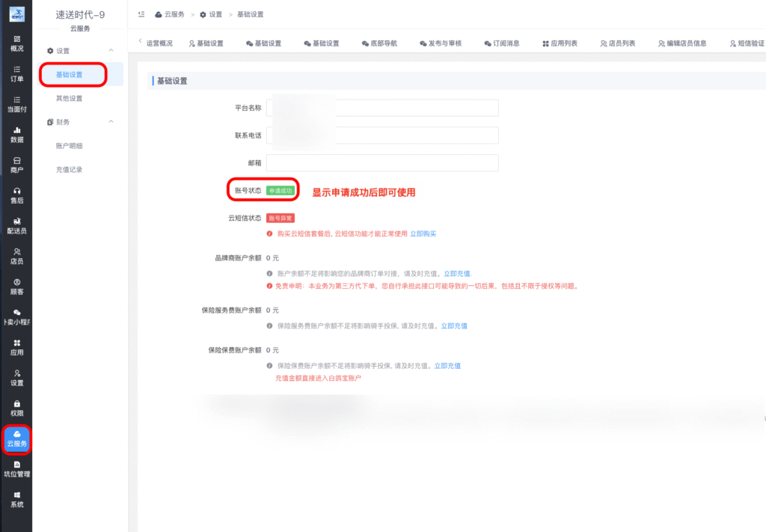Select 配送员 delivery rider sidebar icon
Image resolution: width=766 pixels, height=532 pixels.
[16, 226]
